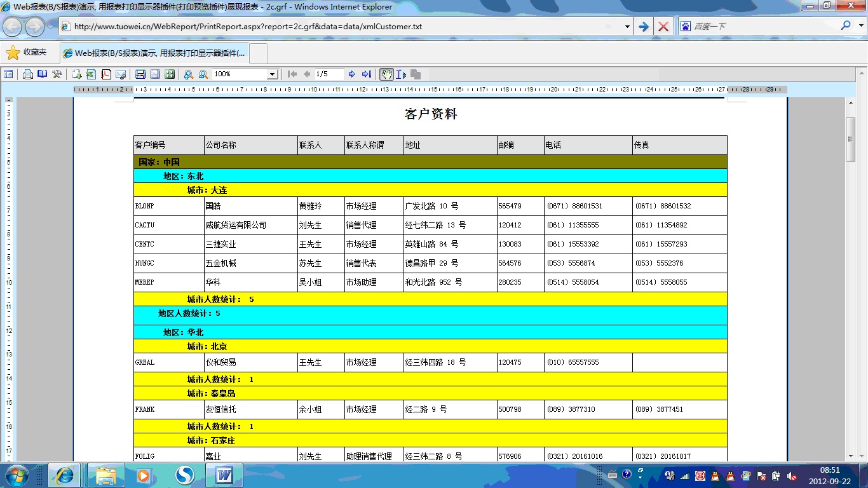Toggle the text select tool
The image size is (868, 488).
tap(401, 74)
